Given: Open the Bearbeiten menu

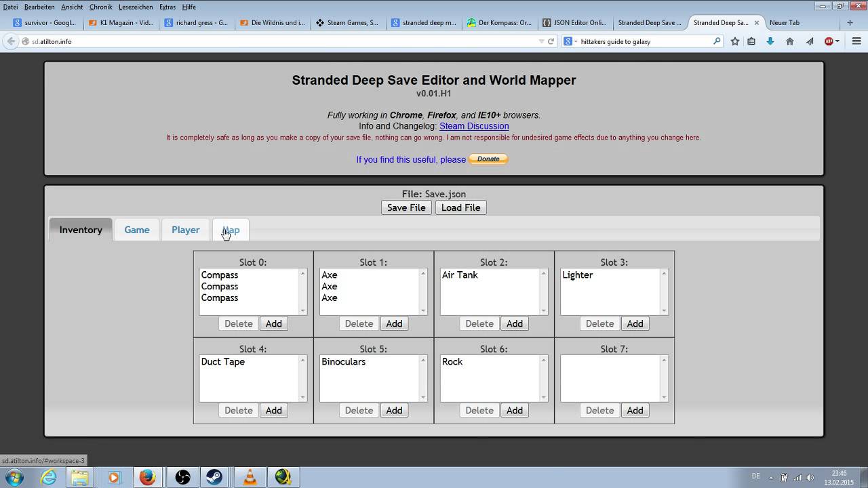Looking at the screenshot, I should point(39,7).
